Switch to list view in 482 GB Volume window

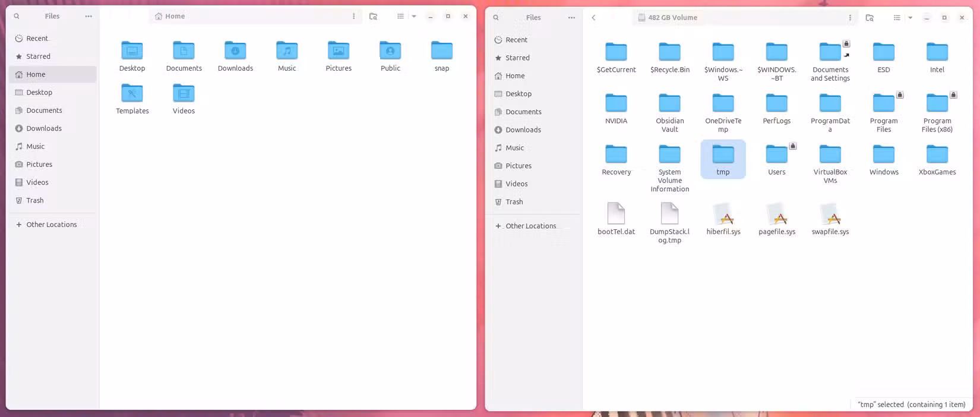pyautogui.click(x=897, y=18)
